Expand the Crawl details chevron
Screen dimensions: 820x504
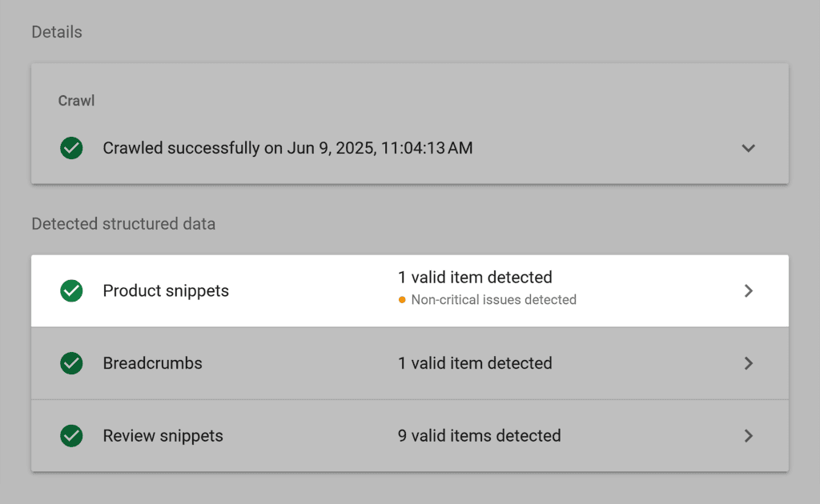pos(749,148)
